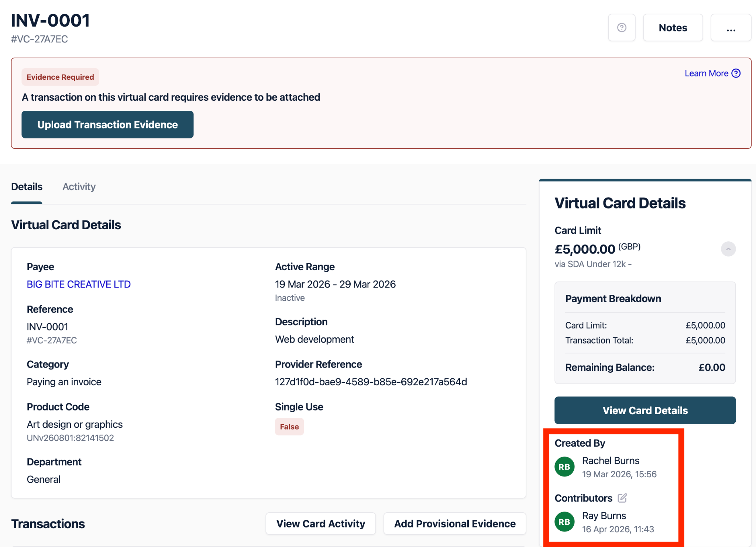756x547 pixels.
Task: Switch to the Activity tab
Action: (79, 187)
